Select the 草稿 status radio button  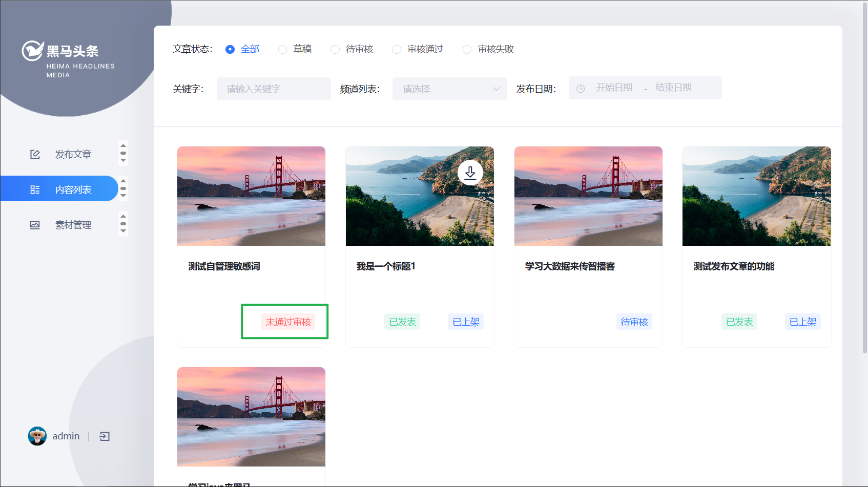click(x=282, y=49)
